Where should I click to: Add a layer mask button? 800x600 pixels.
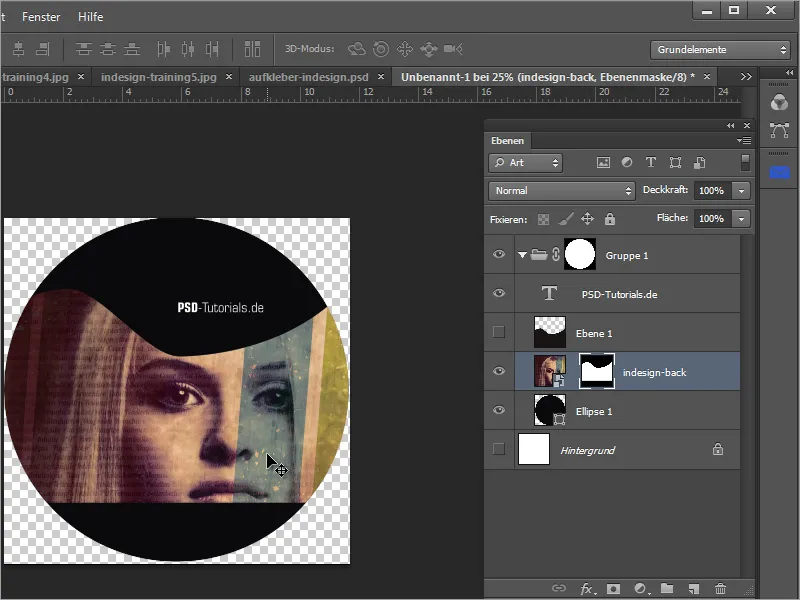point(613,589)
